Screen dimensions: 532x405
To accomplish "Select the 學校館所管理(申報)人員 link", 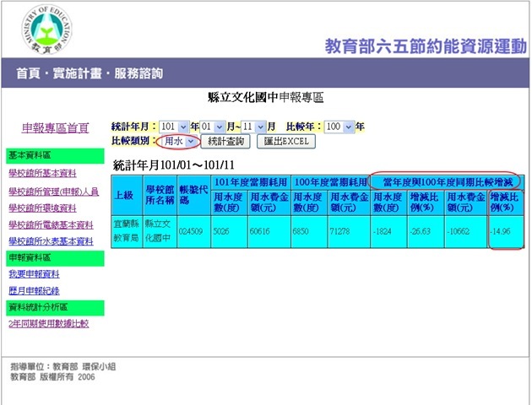I will [53, 191].
